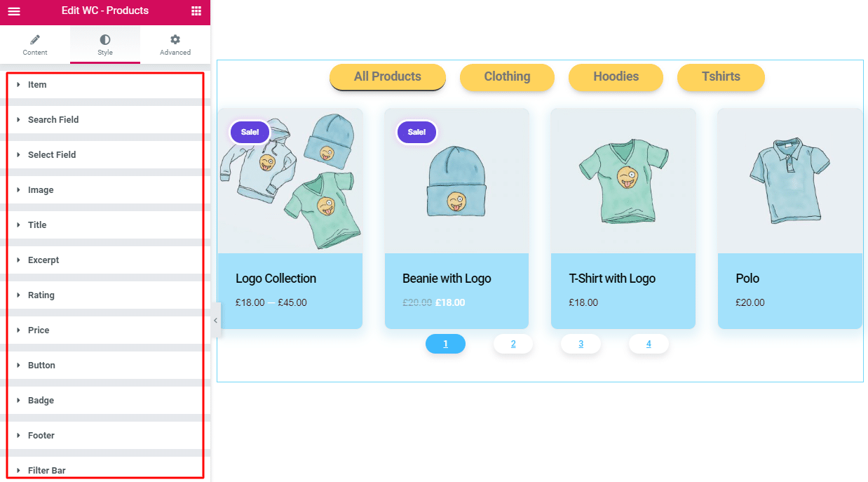868x482 pixels.
Task: Open the Elementor hamburger menu
Action: 14,11
